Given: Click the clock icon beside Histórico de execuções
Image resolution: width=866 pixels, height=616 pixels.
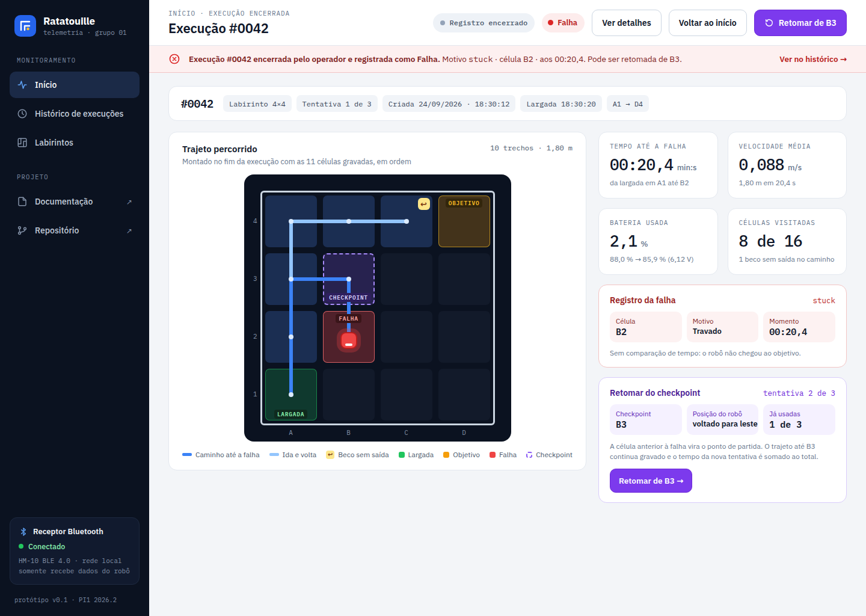Looking at the screenshot, I should pos(22,114).
